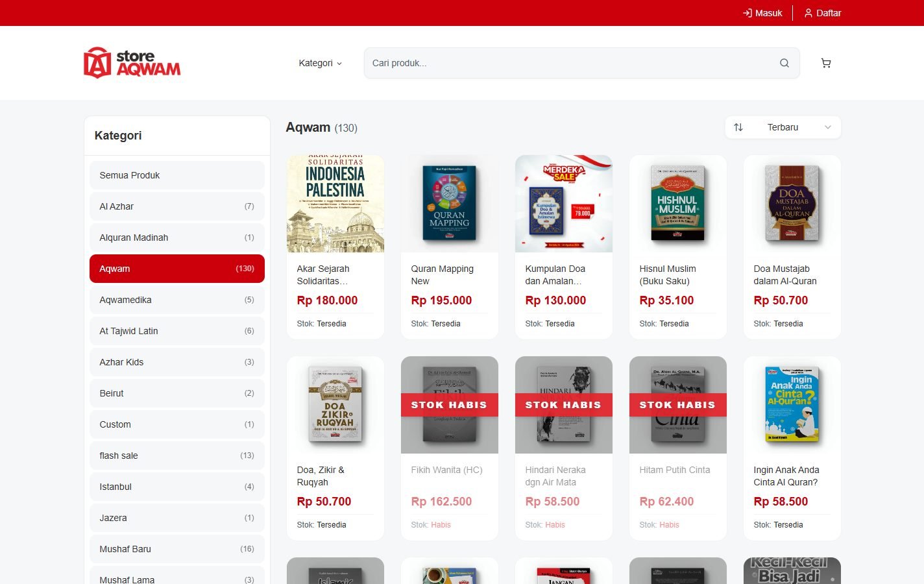Select Semua Produk category

177,175
